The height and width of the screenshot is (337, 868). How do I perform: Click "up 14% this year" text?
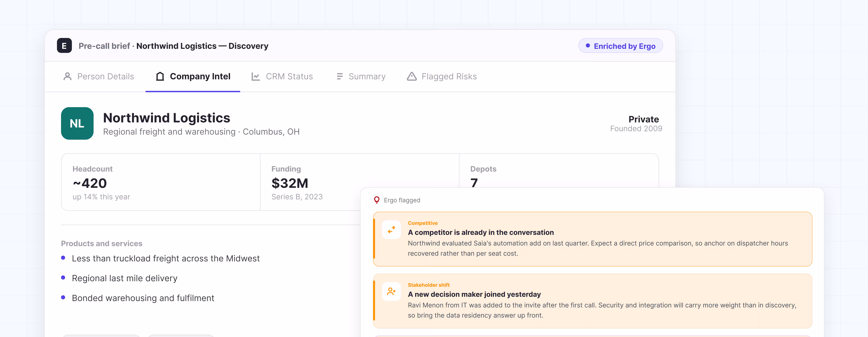[x=101, y=197]
